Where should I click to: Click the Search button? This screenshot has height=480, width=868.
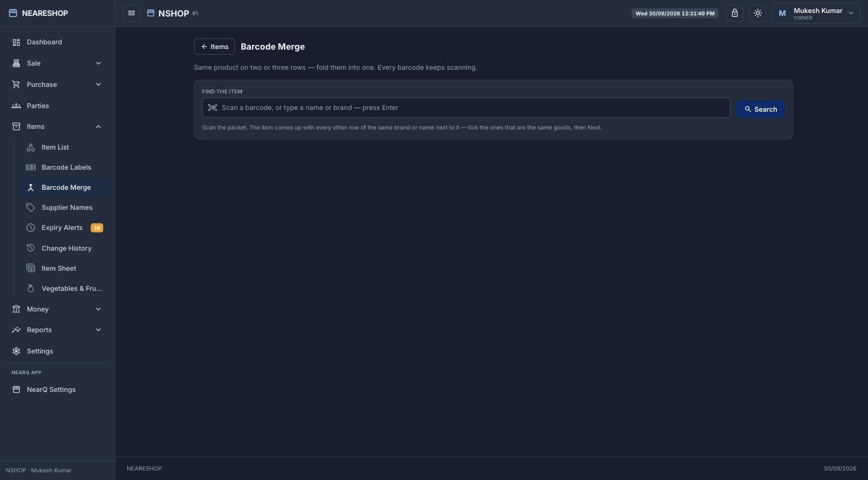tap(760, 109)
